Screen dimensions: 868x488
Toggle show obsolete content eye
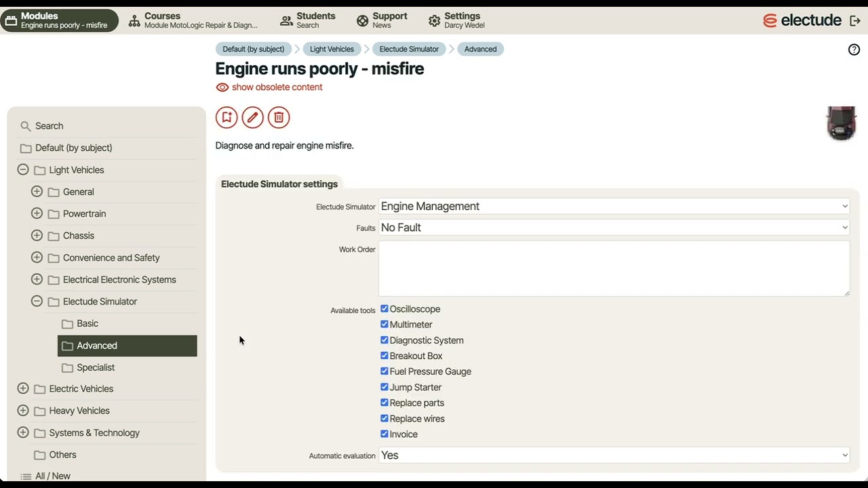222,87
